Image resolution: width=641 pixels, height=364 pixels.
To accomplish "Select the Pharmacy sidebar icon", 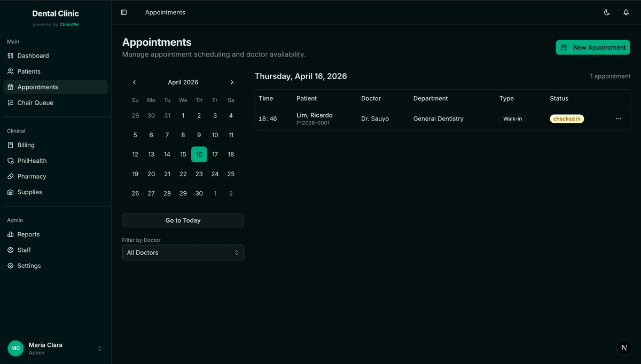I will coord(11,176).
